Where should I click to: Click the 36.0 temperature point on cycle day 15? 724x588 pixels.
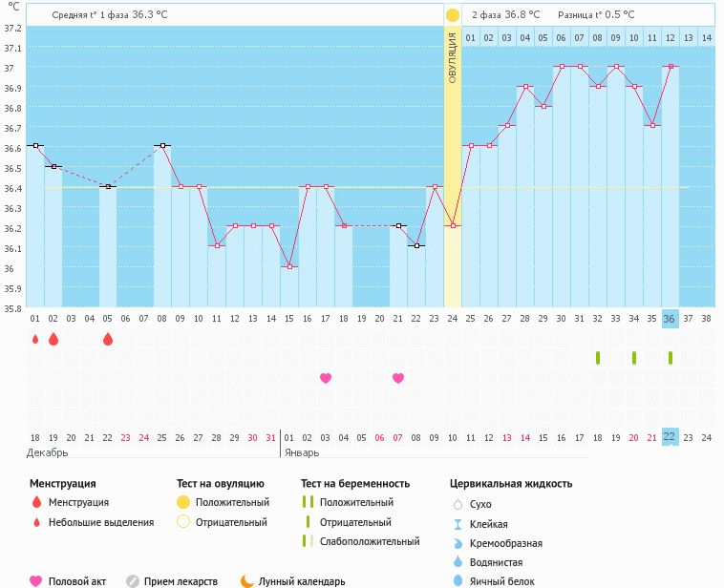[289, 266]
